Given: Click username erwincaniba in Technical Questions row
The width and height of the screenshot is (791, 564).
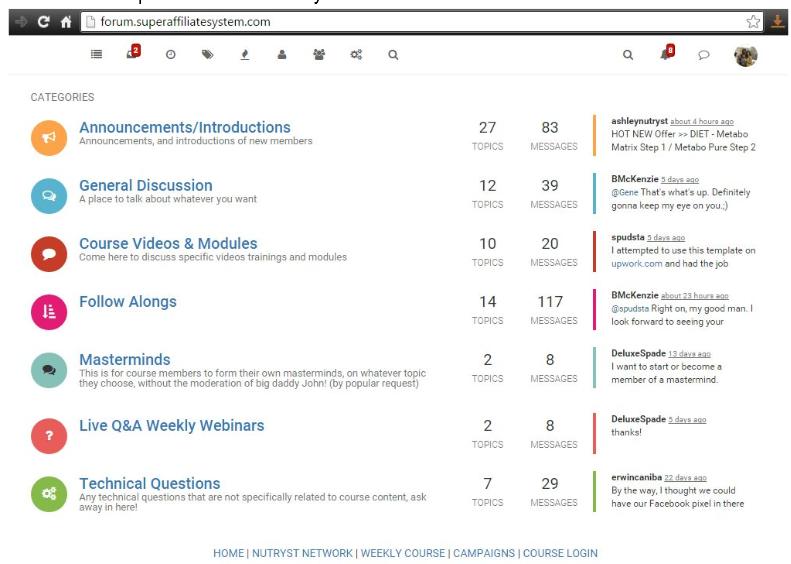Looking at the screenshot, I should 636,477.
